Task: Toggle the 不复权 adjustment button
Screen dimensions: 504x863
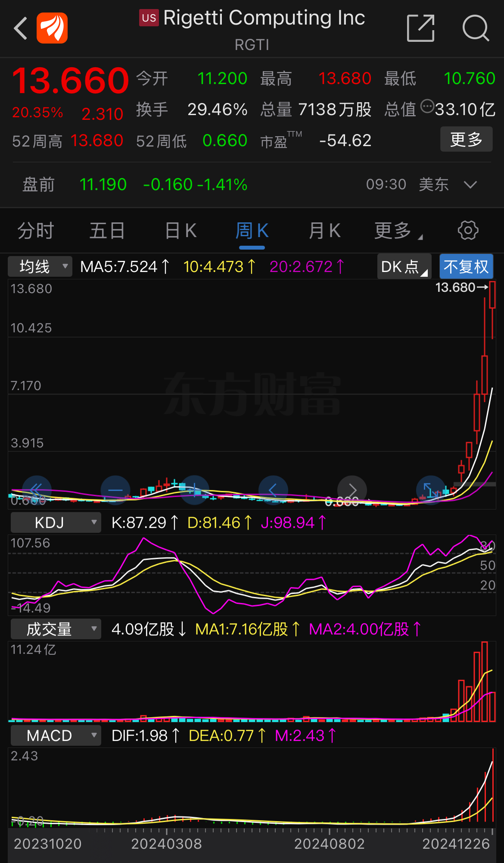Action: point(466,267)
